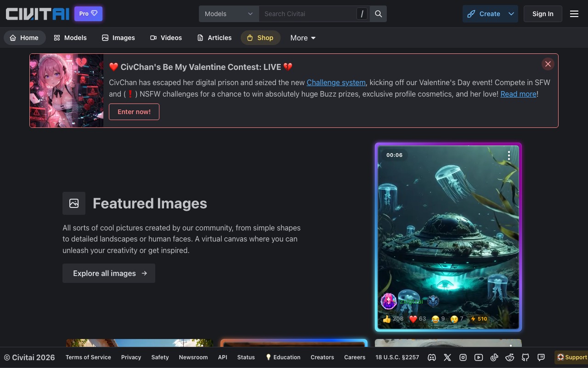
Task: Open the Models search category dropdown
Action: pyautogui.click(x=229, y=14)
